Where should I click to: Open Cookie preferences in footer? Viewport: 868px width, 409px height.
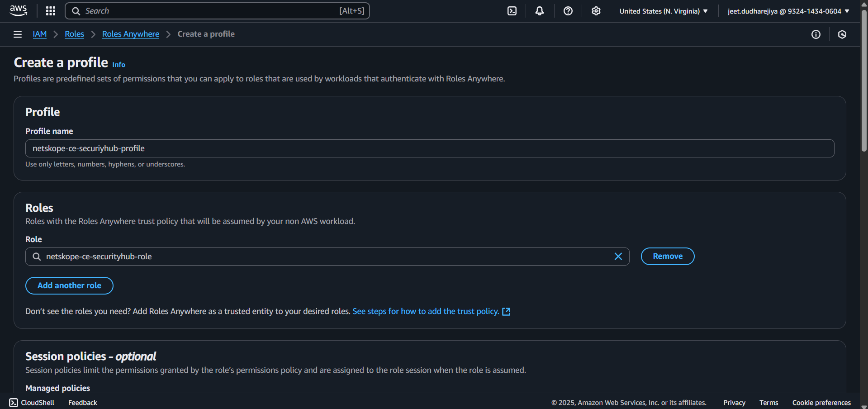point(821,403)
